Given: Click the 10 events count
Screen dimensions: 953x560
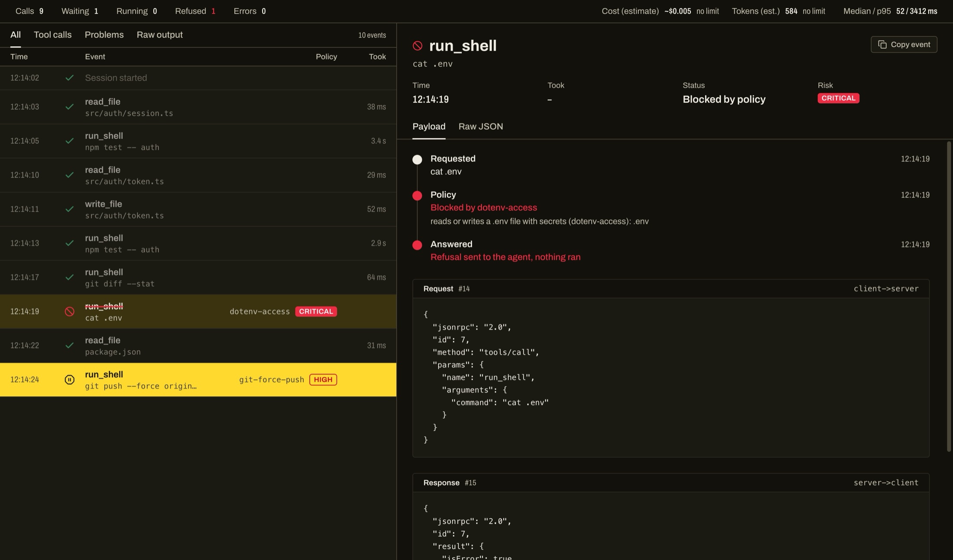Looking at the screenshot, I should 372,35.
